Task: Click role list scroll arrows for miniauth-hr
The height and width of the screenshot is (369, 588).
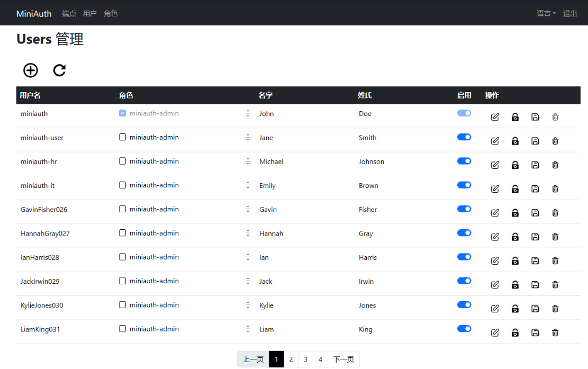Action: (248, 161)
